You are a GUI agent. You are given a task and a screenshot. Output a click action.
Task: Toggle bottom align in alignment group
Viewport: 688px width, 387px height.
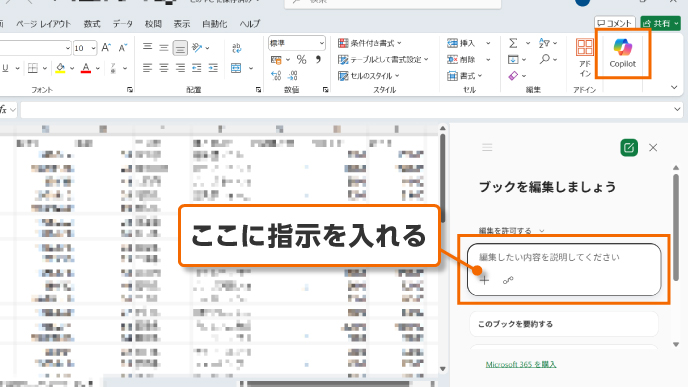pyautogui.click(x=180, y=48)
